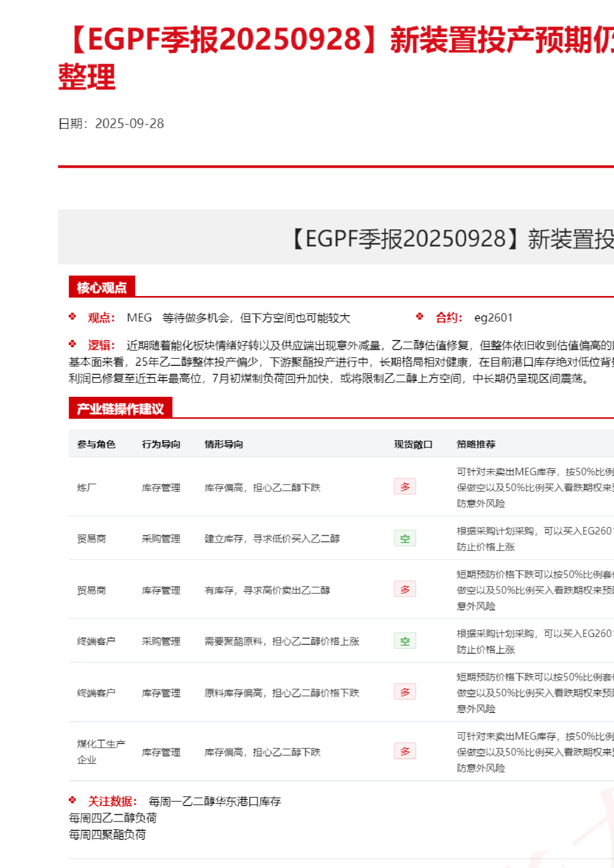The image size is (614, 868).
Task: Click the 多 badge in the 炼厂 row
Action: pos(405,487)
